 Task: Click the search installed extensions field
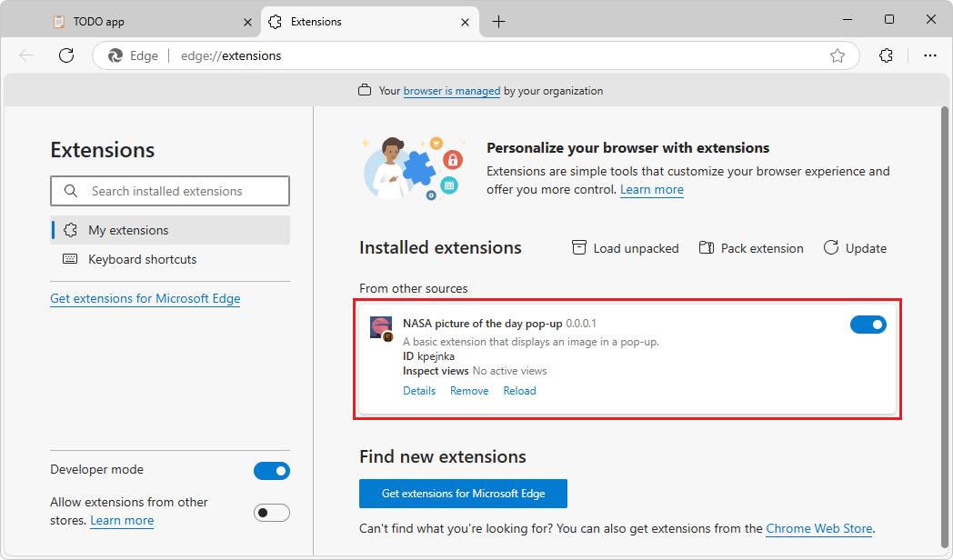[169, 191]
